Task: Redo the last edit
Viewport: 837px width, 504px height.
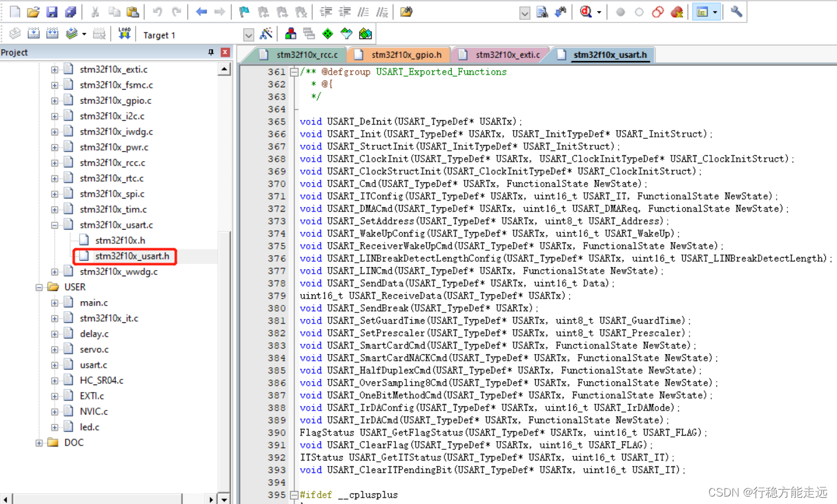Action: click(x=177, y=12)
